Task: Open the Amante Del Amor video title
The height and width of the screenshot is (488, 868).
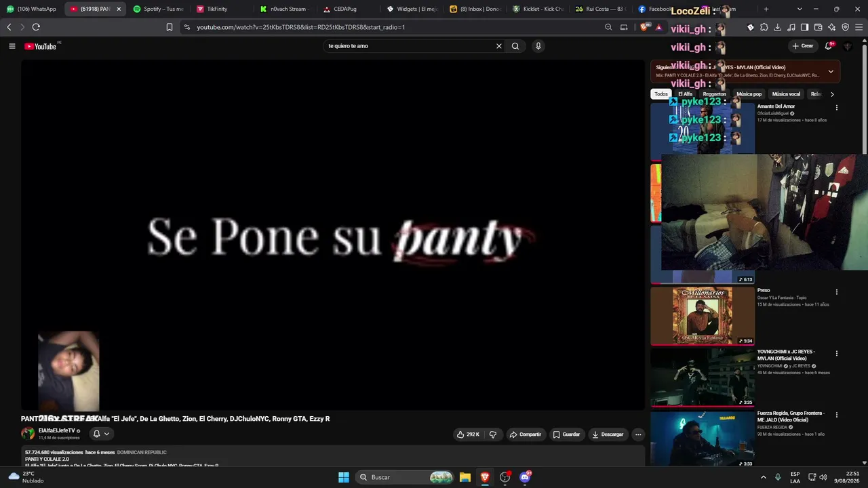Action: pyautogui.click(x=776, y=106)
